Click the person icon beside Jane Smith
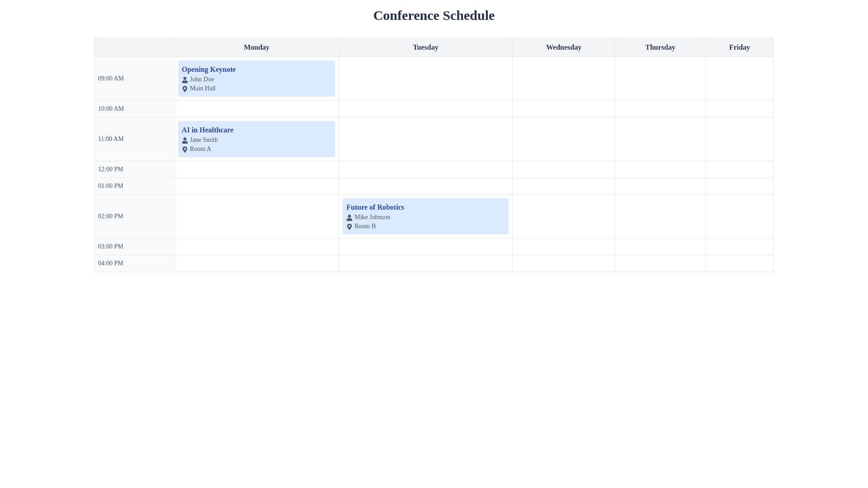Image resolution: width=868 pixels, height=488 pixels. [185, 141]
